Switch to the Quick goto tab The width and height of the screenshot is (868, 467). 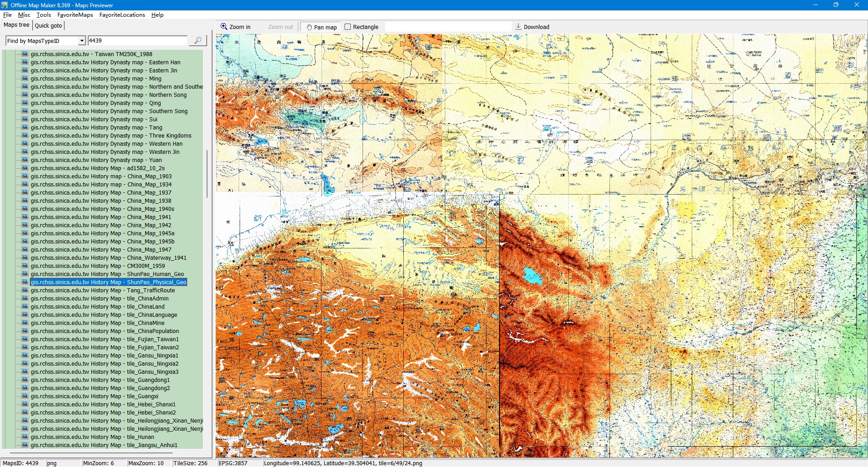[48, 26]
